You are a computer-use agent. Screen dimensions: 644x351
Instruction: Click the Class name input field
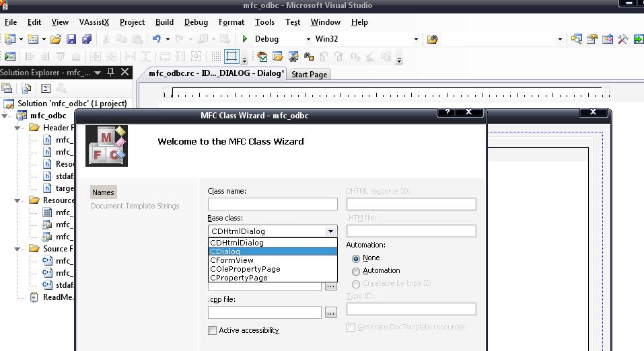[x=273, y=204]
